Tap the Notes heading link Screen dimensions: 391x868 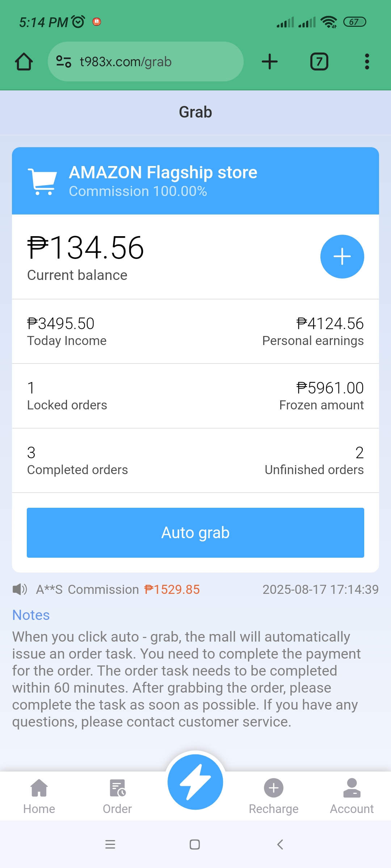(x=31, y=615)
